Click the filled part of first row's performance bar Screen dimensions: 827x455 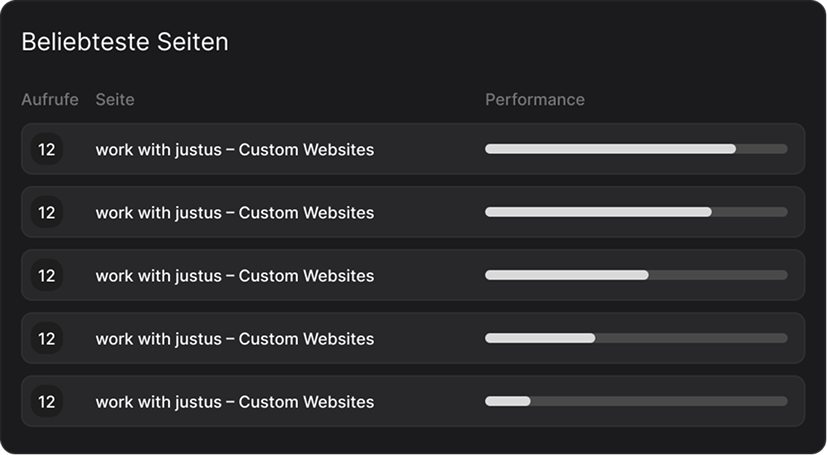610,149
